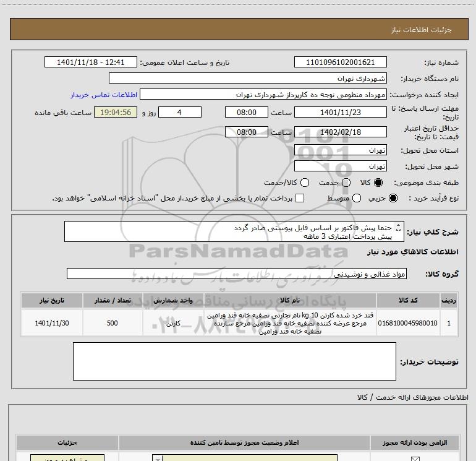476x461 pixels.
Task: Open the اطلاعات تماس خریدار link
Action: click(x=104, y=95)
